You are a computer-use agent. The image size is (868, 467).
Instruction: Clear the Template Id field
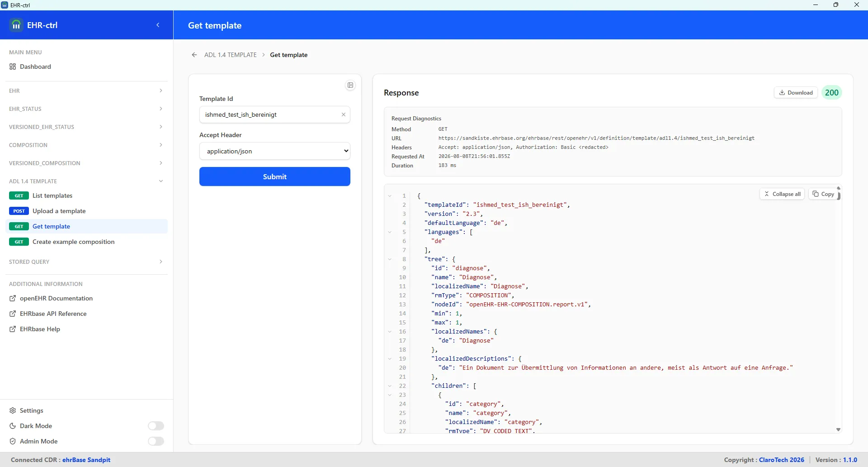[344, 114]
